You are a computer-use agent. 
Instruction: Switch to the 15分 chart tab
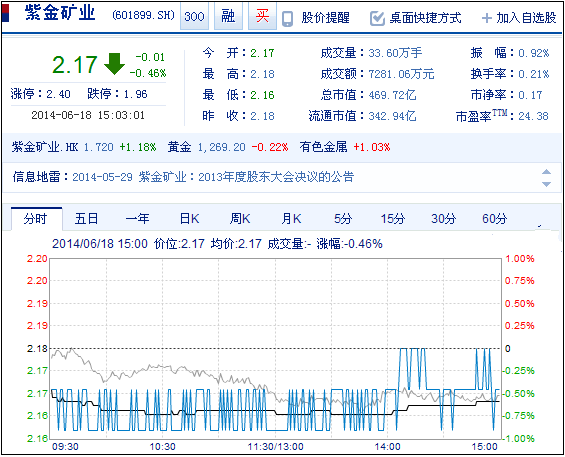pyautogui.click(x=393, y=219)
